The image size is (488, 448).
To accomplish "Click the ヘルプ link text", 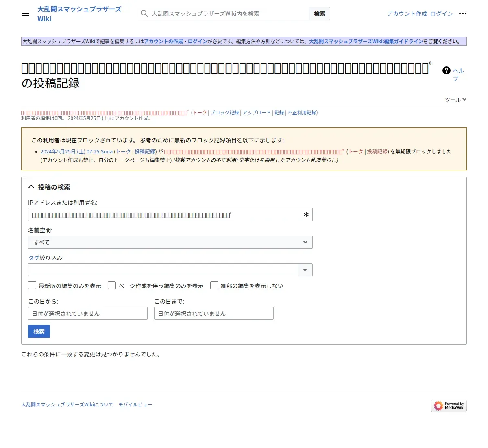I will click(458, 74).
